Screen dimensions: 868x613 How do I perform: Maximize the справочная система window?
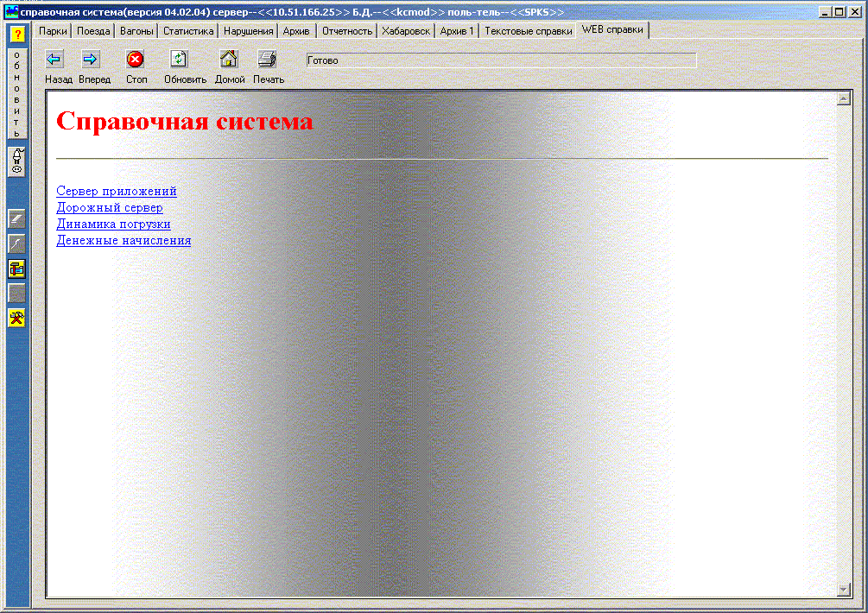839,11
